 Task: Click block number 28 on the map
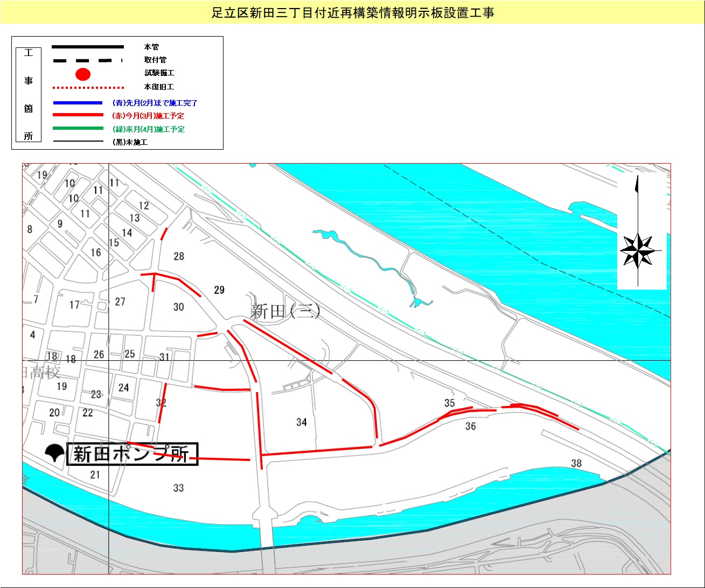[x=179, y=256]
